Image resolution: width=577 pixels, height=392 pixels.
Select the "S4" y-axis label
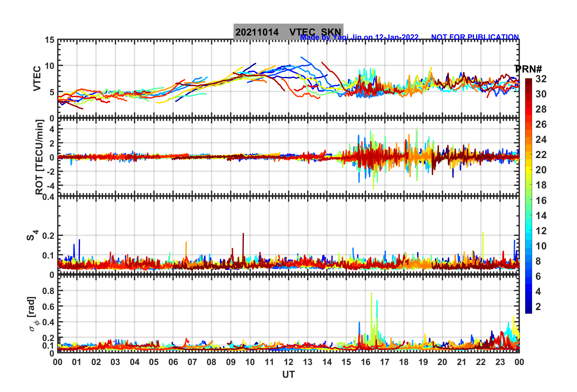(32, 235)
